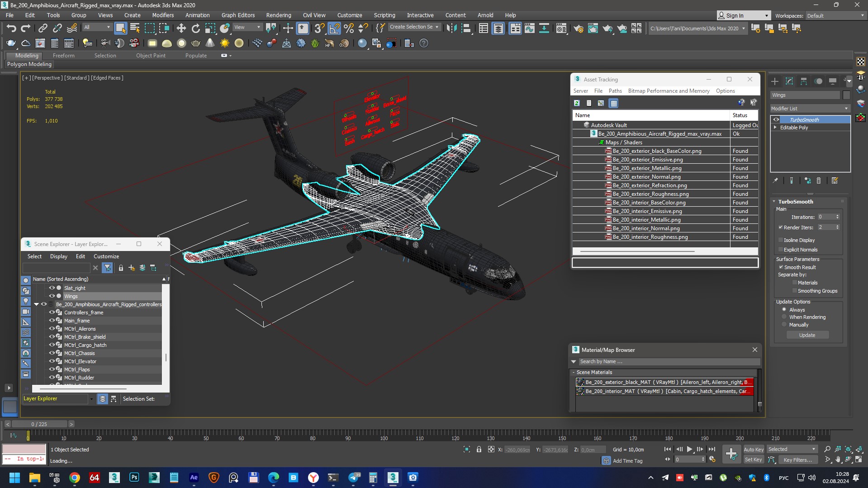Click Key Mode toggle icon near frame field

pyautogui.click(x=668, y=459)
